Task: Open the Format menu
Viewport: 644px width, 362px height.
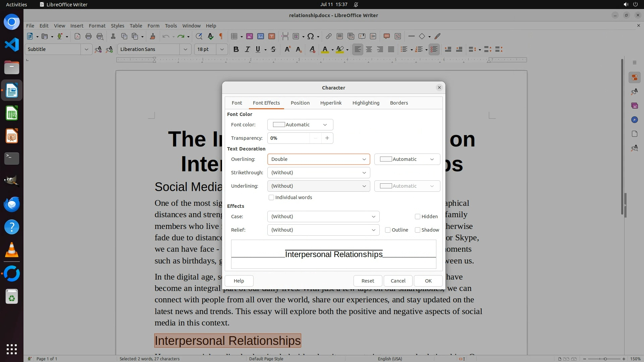Action: (97, 25)
